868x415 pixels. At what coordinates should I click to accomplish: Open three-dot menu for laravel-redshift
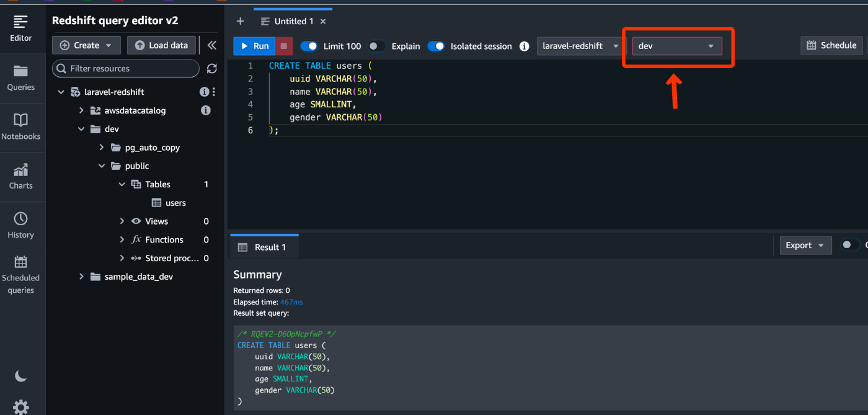214,92
